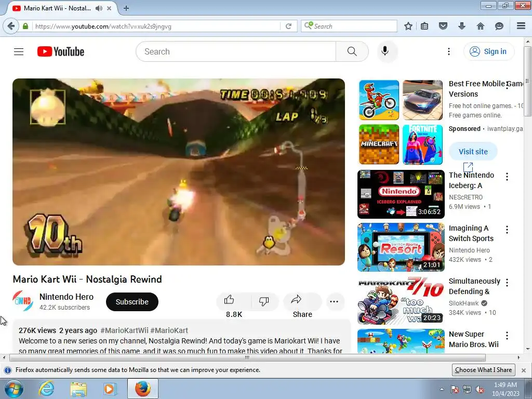Viewport: 532px width, 399px height.
Task: Open the taskbar clock showing 1:49 AM
Action: [x=506, y=389]
